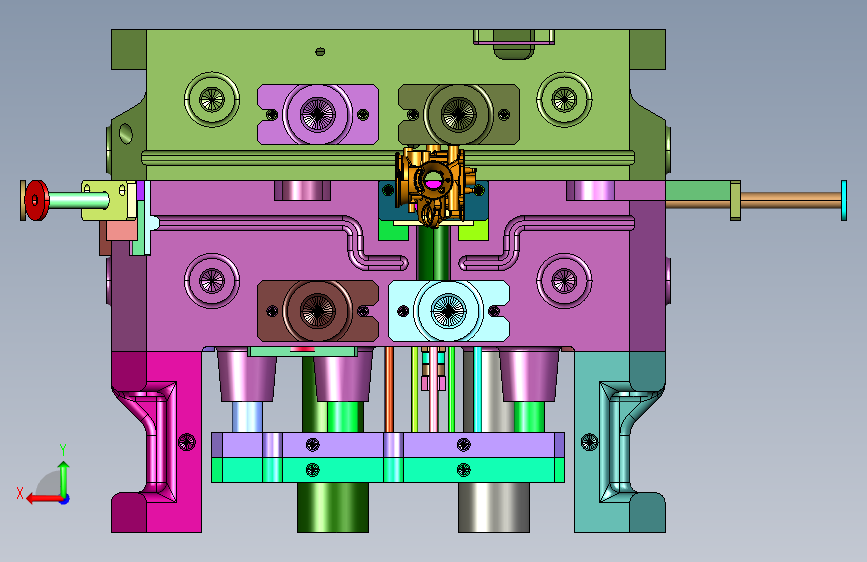The height and width of the screenshot is (562, 867).
Task: Select the red knob on the left rod
Action: pyautogui.click(x=36, y=200)
